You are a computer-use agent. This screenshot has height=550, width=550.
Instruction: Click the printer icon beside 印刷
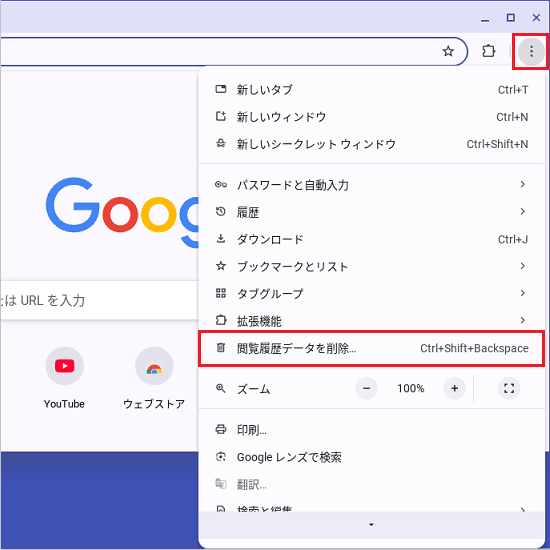[x=221, y=429]
